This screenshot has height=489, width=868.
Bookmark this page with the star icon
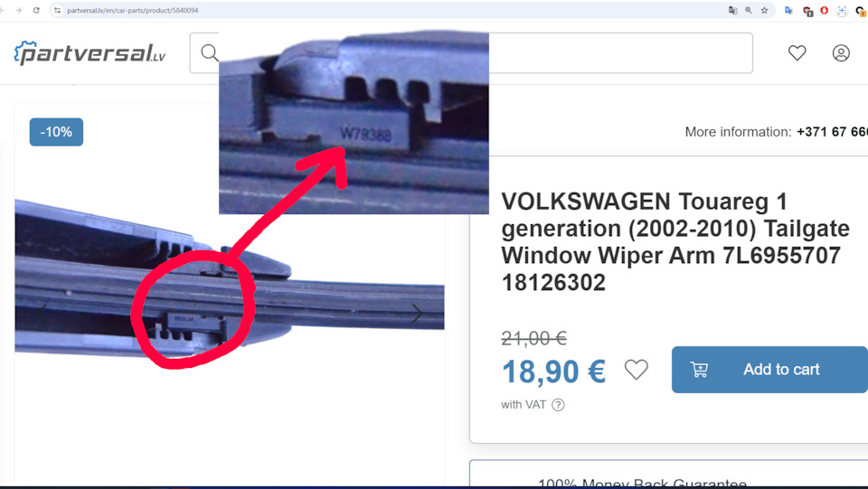point(765,11)
